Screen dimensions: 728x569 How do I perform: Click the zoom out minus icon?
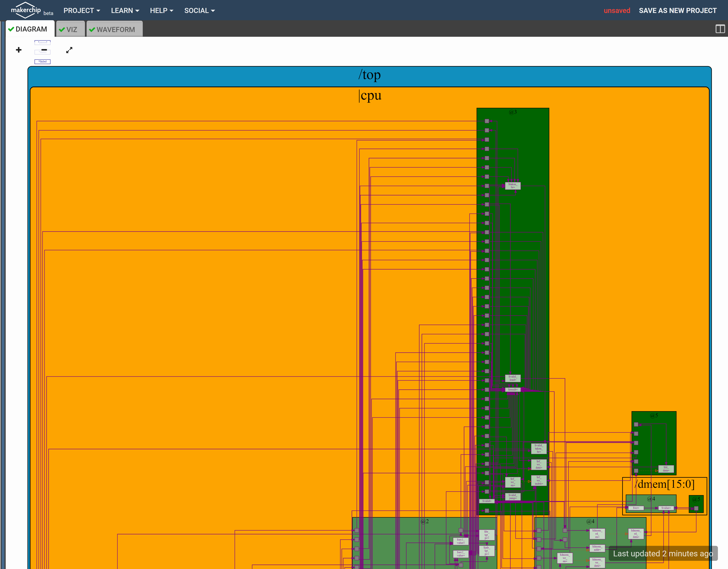[x=44, y=50]
